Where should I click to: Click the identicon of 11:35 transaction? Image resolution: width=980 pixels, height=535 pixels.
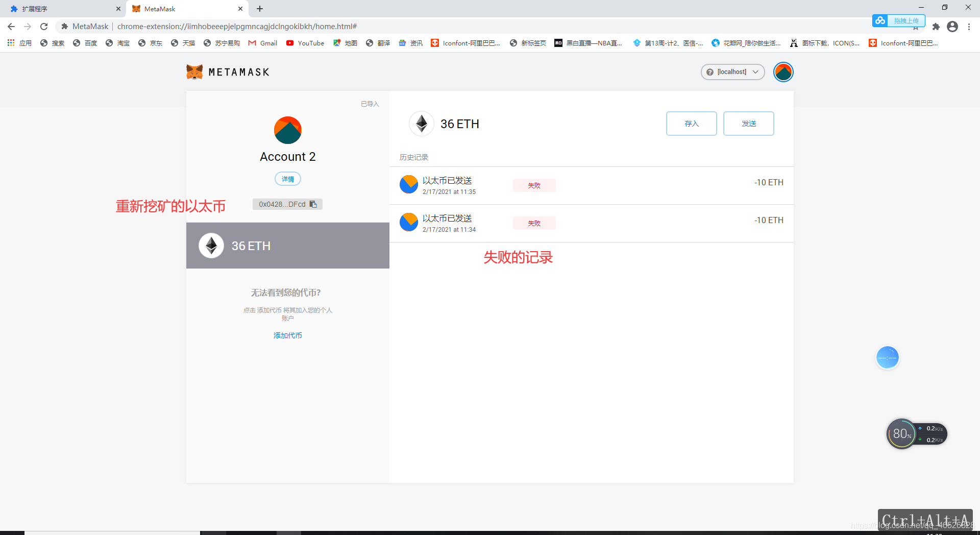(409, 184)
